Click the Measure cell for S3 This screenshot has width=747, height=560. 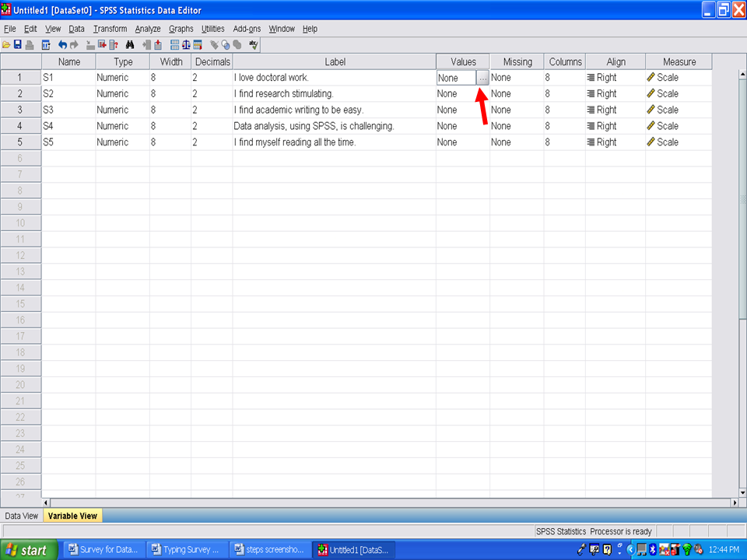tap(678, 110)
